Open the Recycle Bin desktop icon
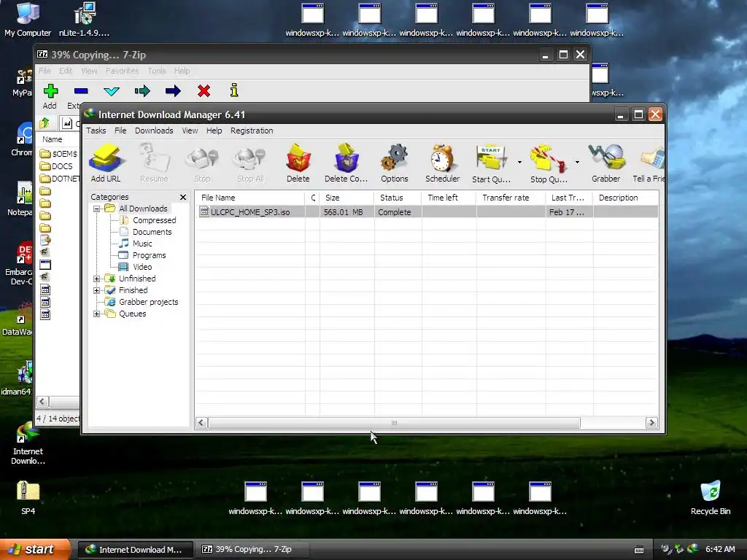The height and width of the screenshot is (560, 747). (x=711, y=497)
